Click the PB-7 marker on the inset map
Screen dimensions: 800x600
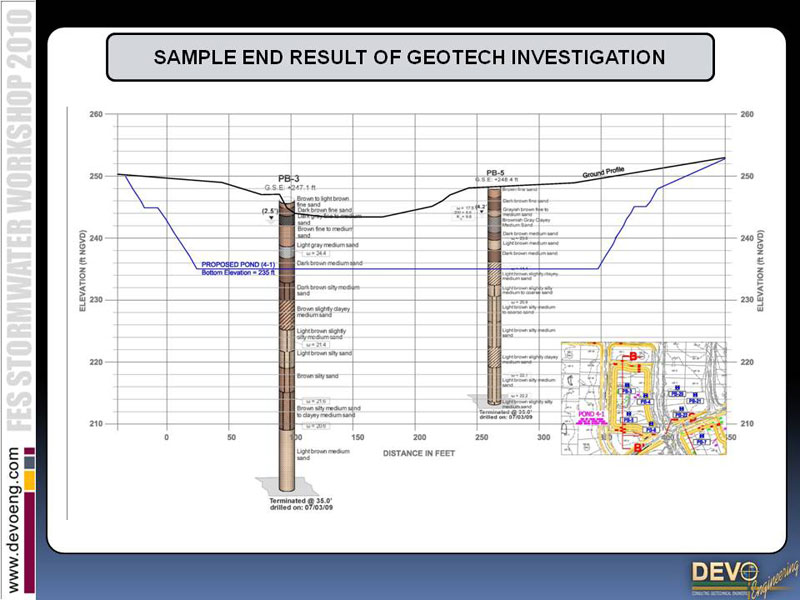pos(700,441)
